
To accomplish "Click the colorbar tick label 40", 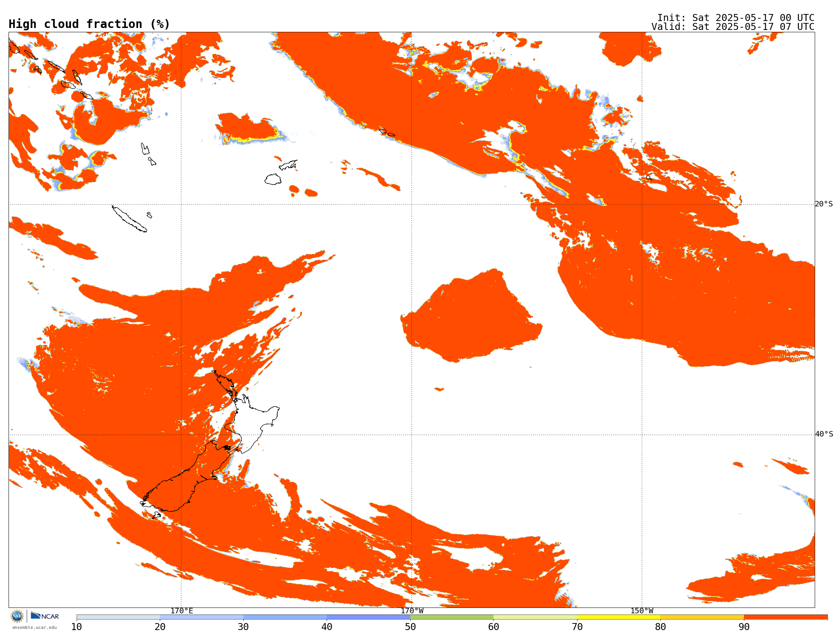I will pos(327,627).
